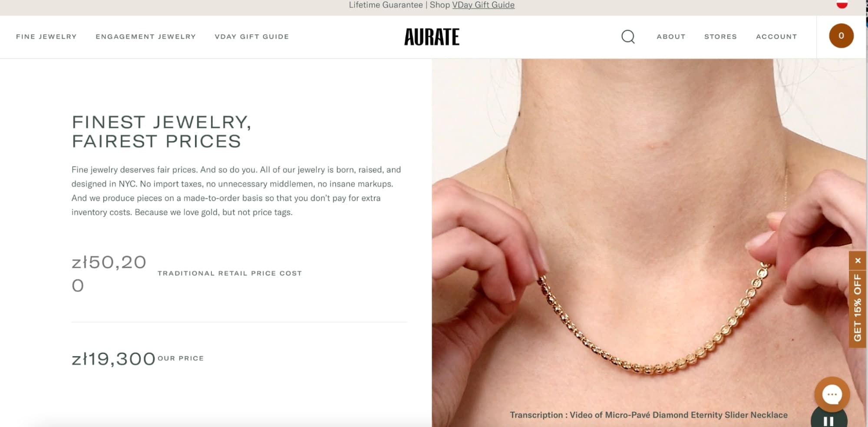Open the Get 15% Off side tab

point(858,307)
